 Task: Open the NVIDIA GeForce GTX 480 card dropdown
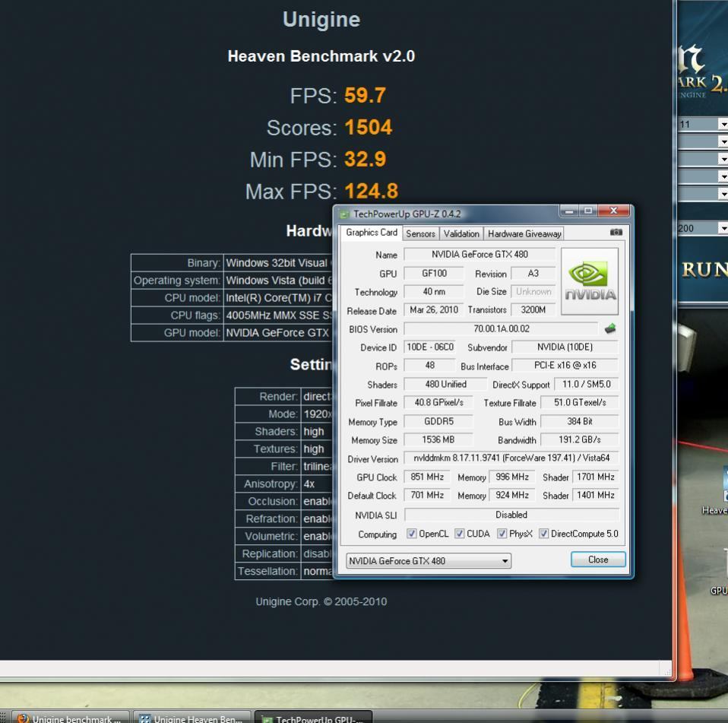429,560
